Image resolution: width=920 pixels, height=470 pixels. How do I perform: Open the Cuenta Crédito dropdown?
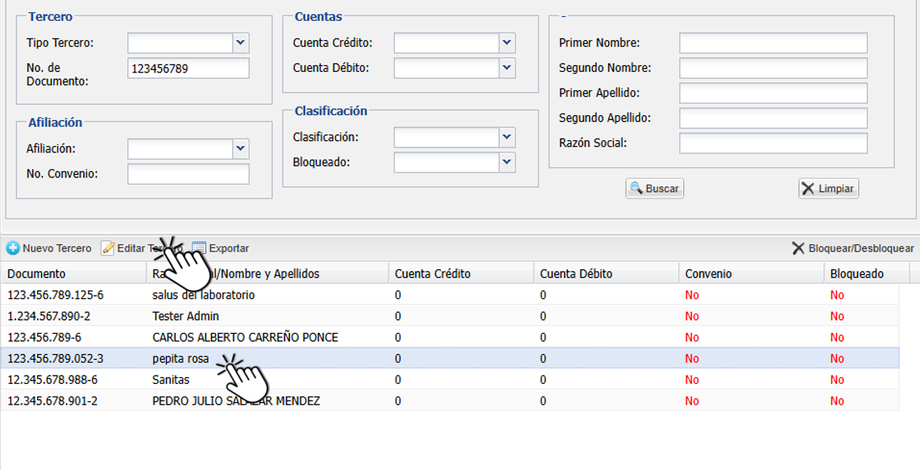coord(507,43)
